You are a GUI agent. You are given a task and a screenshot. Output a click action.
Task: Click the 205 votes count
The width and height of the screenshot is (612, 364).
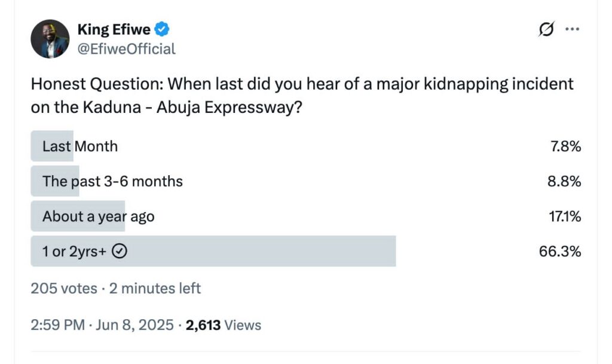(x=64, y=288)
